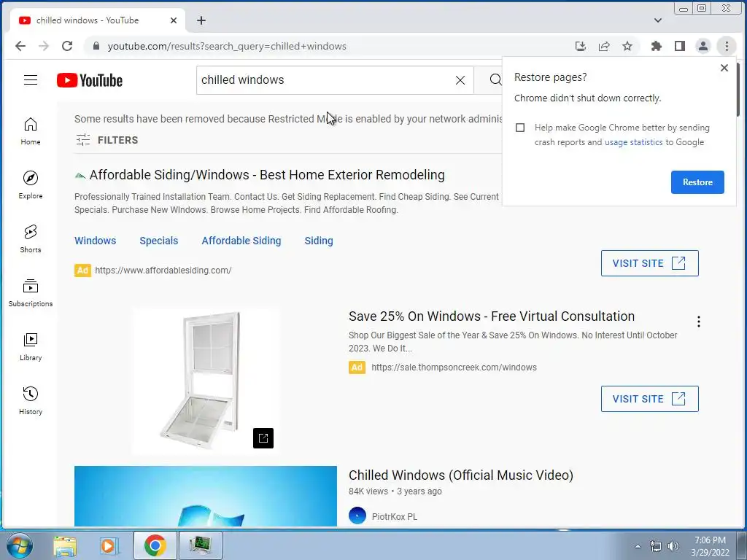Viewport: 747px width, 560px height.
Task: Open the Windows Start button
Action: coord(20,545)
